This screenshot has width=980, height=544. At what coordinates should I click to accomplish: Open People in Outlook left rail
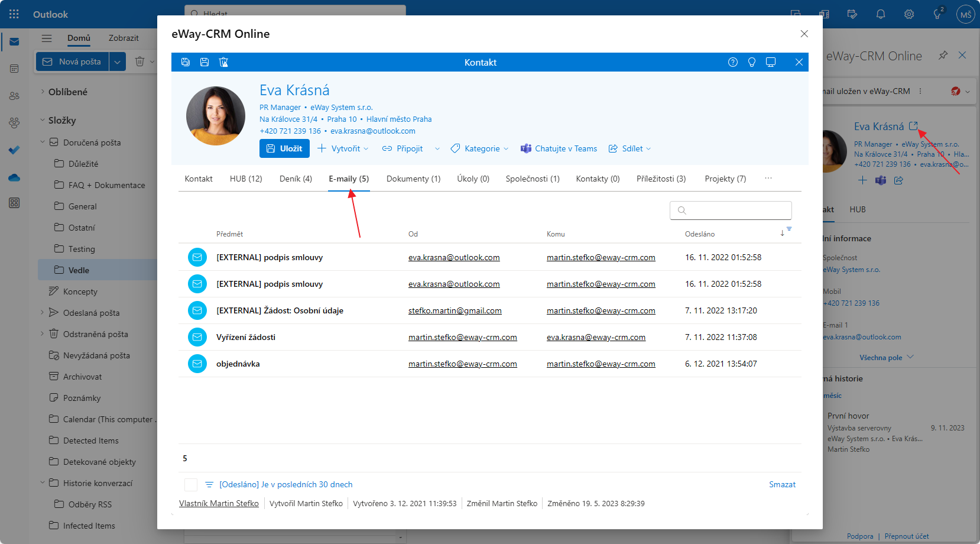[x=14, y=96]
